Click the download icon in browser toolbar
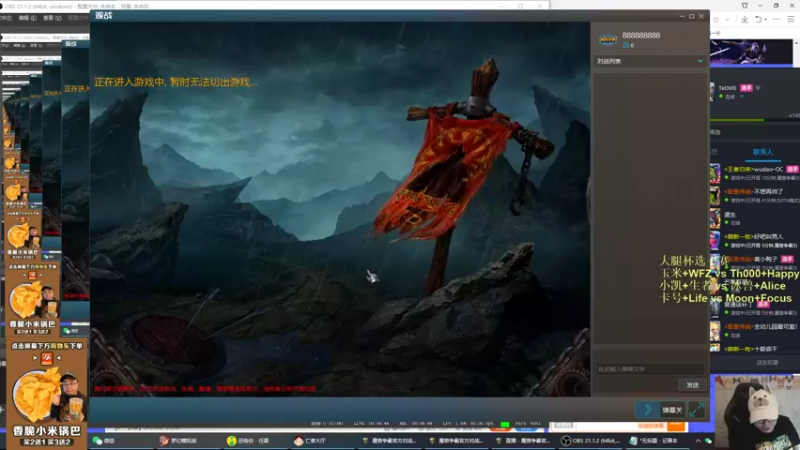800x450 pixels. coord(744,19)
